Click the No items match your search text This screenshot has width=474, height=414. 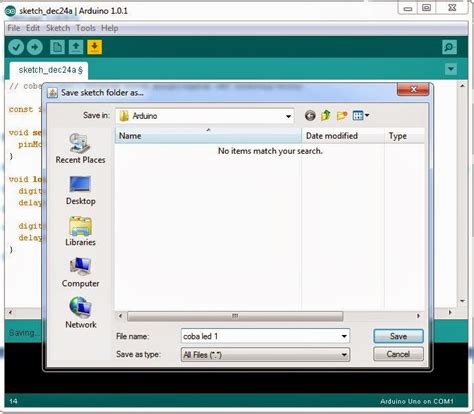coord(270,151)
